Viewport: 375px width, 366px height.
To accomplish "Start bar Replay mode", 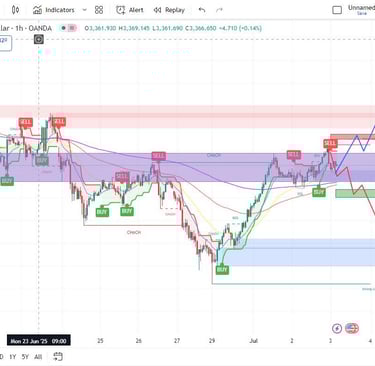I will [169, 10].
